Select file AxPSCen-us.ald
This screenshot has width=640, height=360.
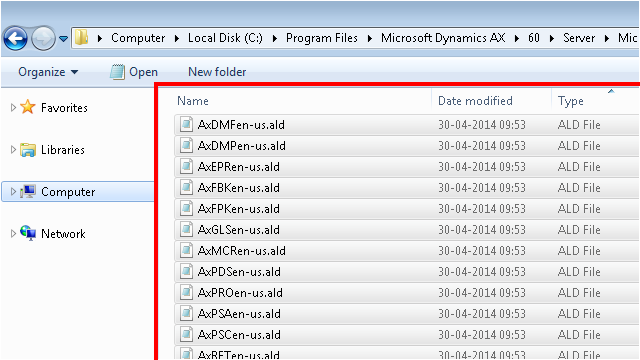(x=239, y=335)
